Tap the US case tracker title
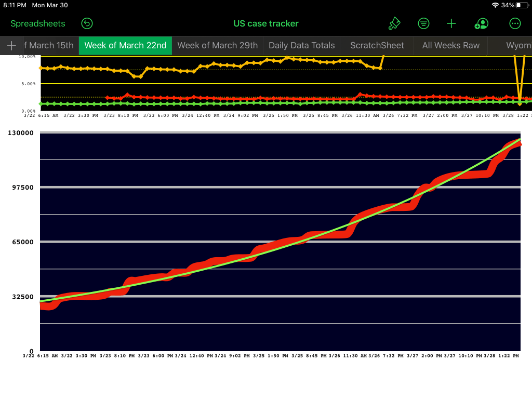This screenshot has width=532, height=399. 266,23
